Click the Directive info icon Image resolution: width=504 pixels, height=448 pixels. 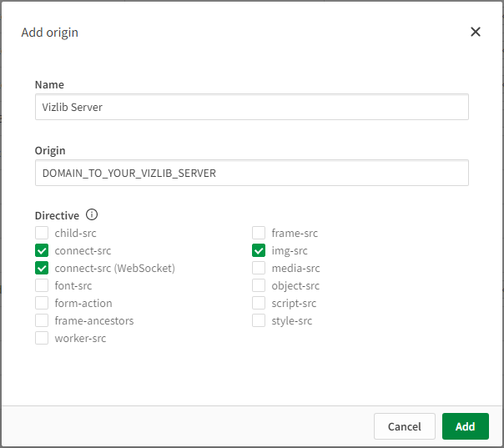[x=92, y=214]
